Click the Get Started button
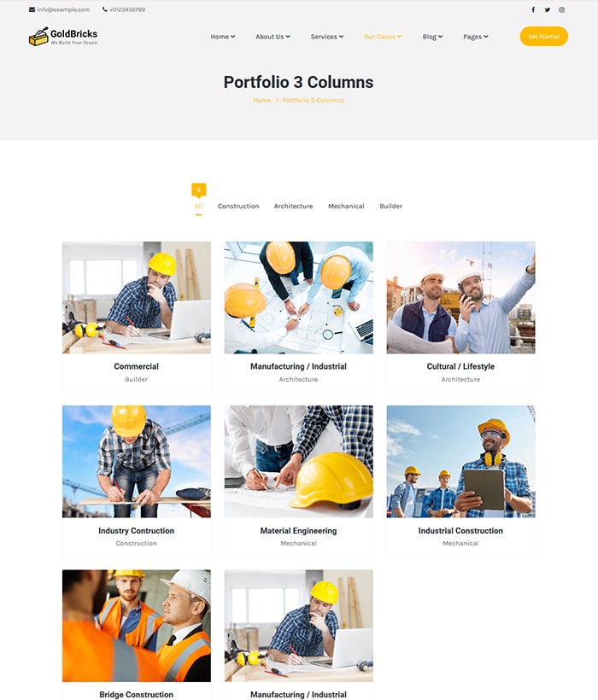 (x=543, y=36)
